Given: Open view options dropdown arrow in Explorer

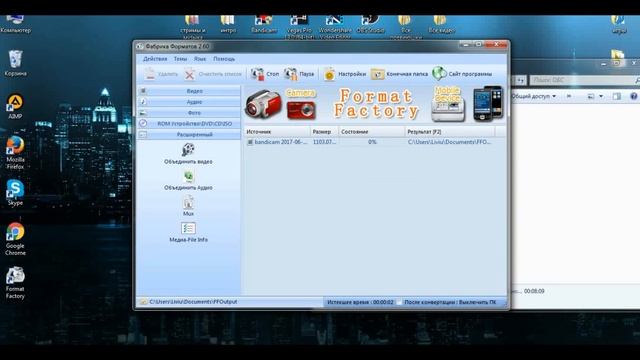Looking at the screenshot, I should tap(601, 96).
